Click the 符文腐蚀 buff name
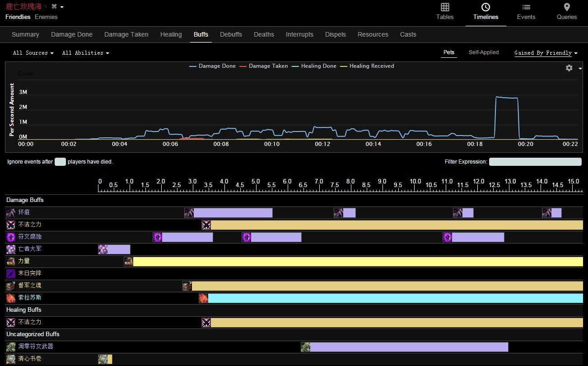Image resolution: width=588 pixels, height=366 pixels. [30, 237]
